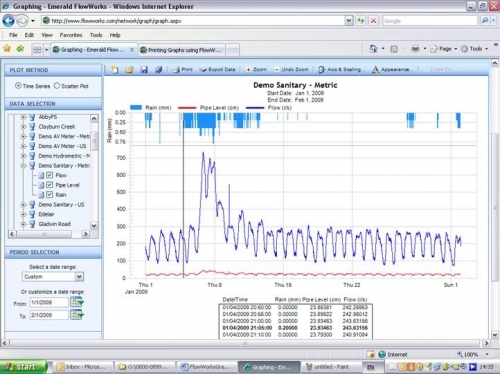Refresh the page with the green arrows icon
Image resolution: width=500 pixels, height=374 pixels.
[x=361, y=21]
